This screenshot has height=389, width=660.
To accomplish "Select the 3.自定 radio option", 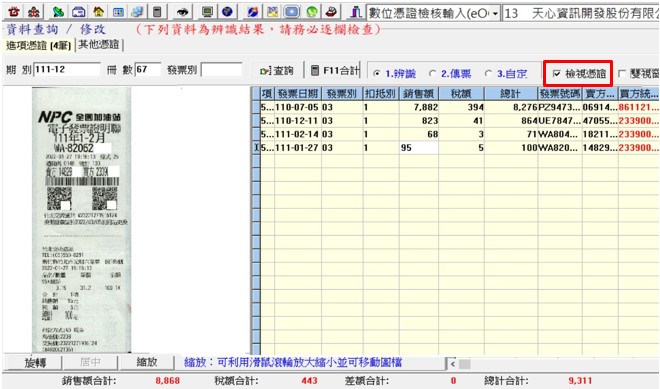I will tap(506, 74).
